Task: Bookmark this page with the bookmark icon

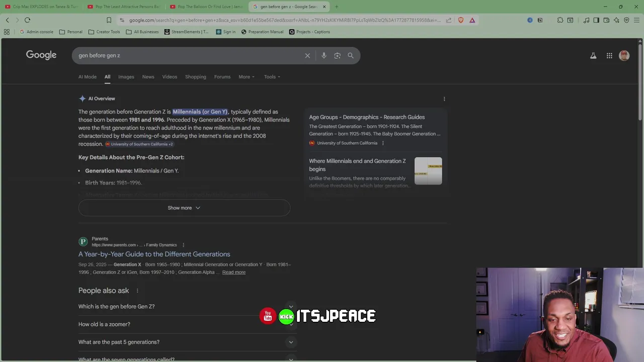Action: coord(109,20)
